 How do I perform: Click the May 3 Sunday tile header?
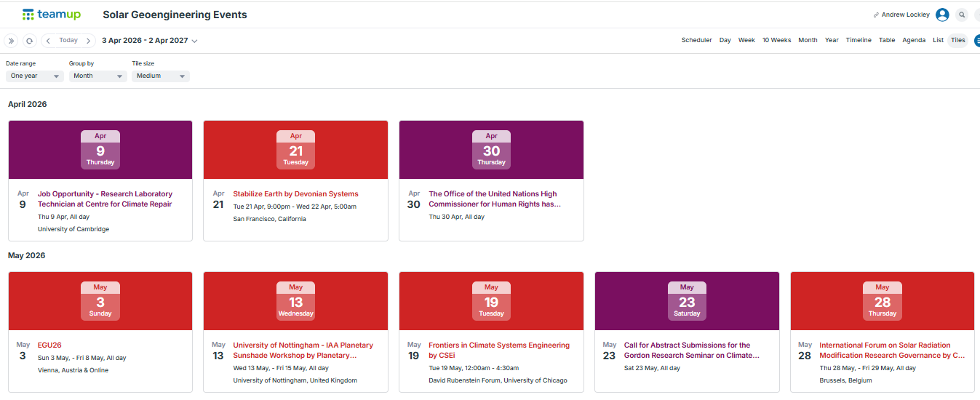(x=100, y=301)
